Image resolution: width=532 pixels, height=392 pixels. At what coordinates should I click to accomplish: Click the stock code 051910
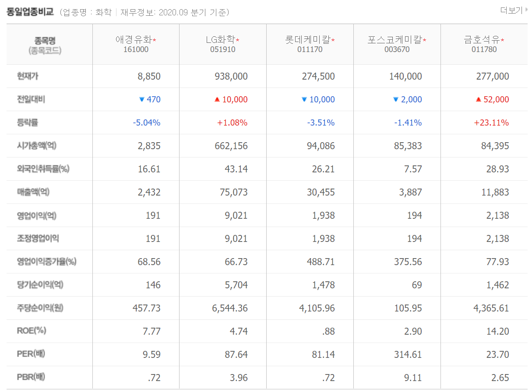click(x=222, y=50)
